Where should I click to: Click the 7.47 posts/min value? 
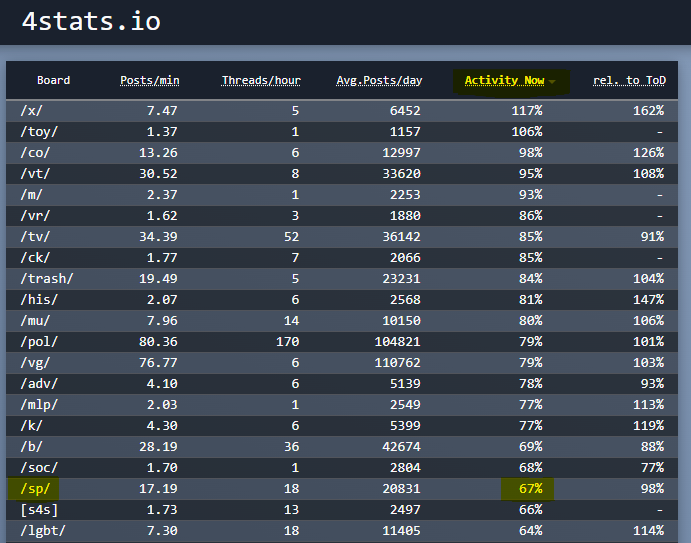coord(162,111)
